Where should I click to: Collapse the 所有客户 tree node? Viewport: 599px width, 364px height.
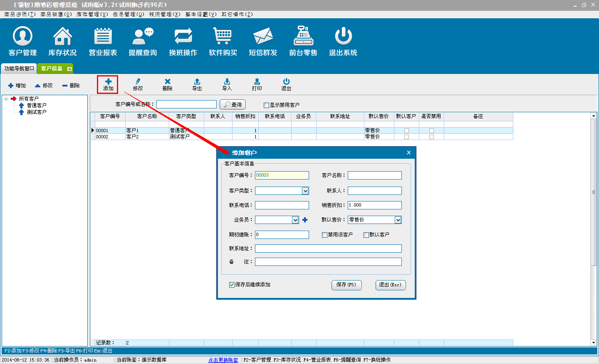pyautogui.click(x=6, y=99)
